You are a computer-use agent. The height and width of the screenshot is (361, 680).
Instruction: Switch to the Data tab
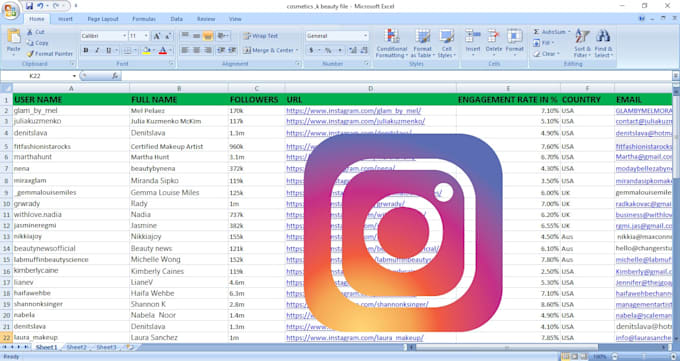click(x=177, y=19)
